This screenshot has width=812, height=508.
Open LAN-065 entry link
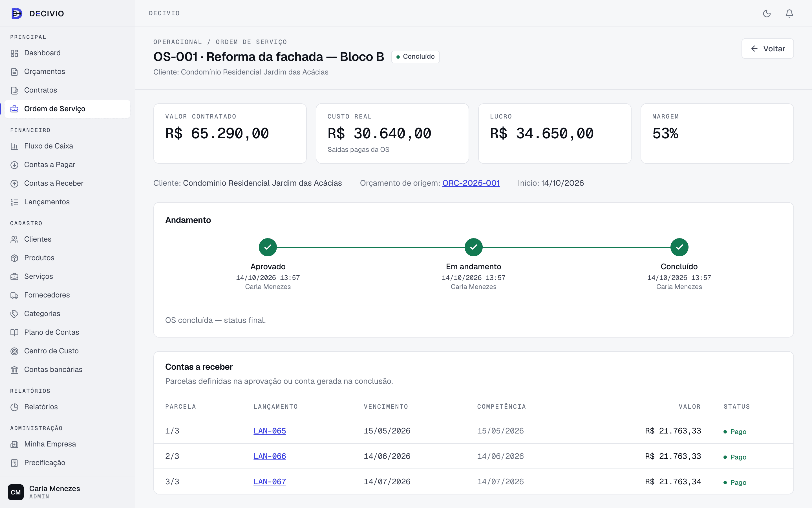[270, 431]
